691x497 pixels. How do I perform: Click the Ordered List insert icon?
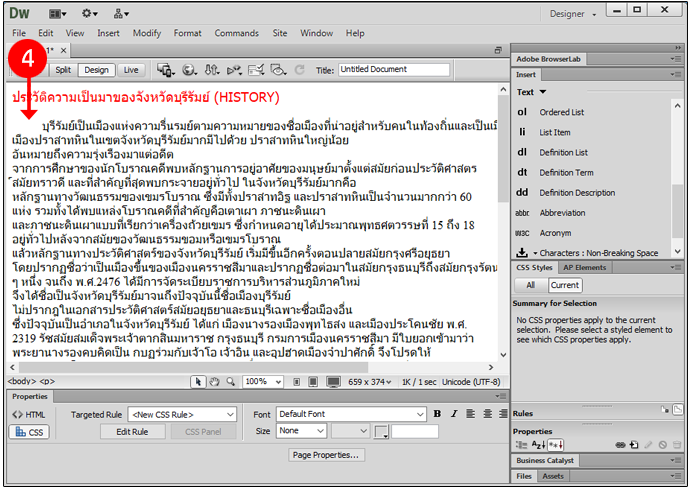coord(523,112)
